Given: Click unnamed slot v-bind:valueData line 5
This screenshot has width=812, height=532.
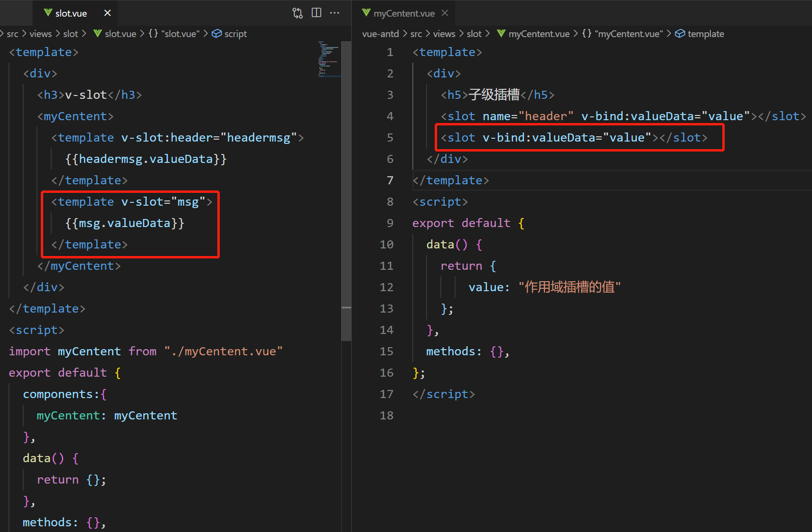Looking at the screenshot, I should [x=574, y=138].
